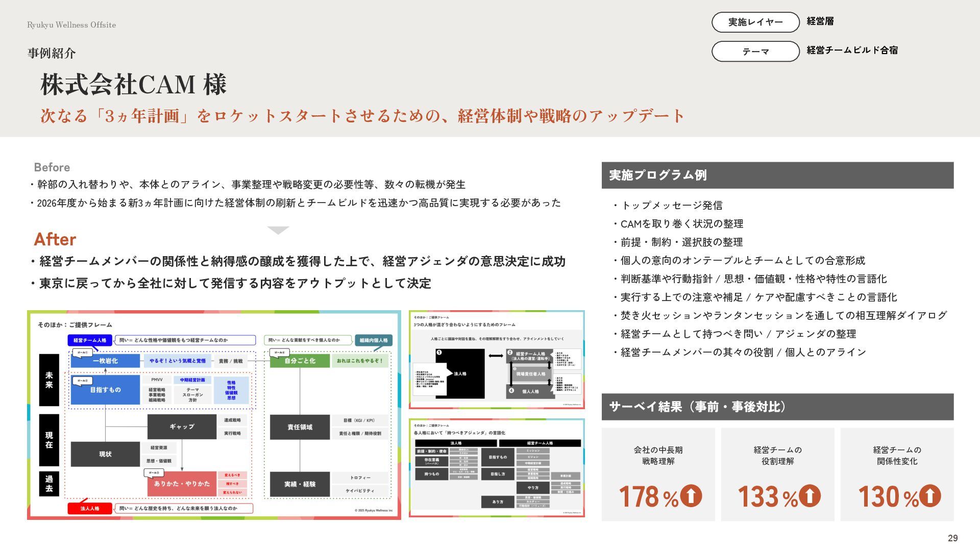This screenshot has height=551, width=980.
Task: Select the 経営チームの関係性変化 survey card
Action: pos(897,474)
